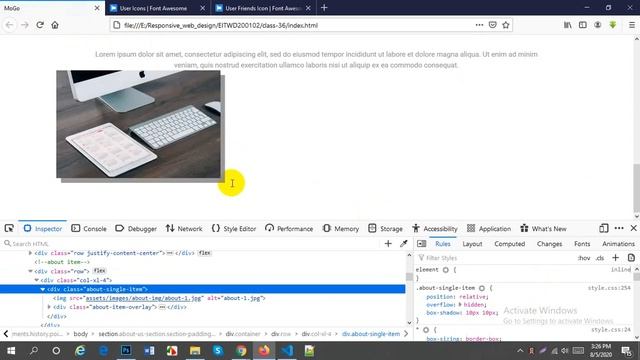Image resolution: width=640 pixels, height=360 pixels.
Task: Collapse the about-single-item div node
Action: pyautogui.click(x=42, y=289)
